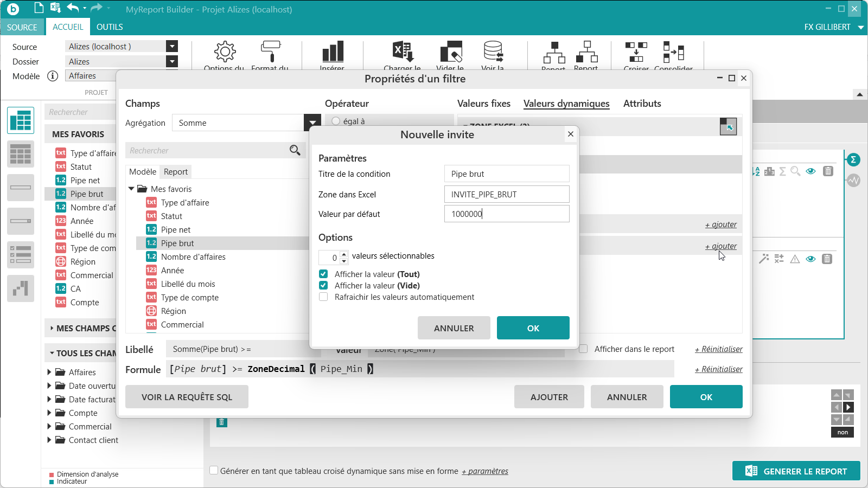Open the Agrégation Somme dropdown
Viewport: 868px width, 488px height.
(312, 123)
